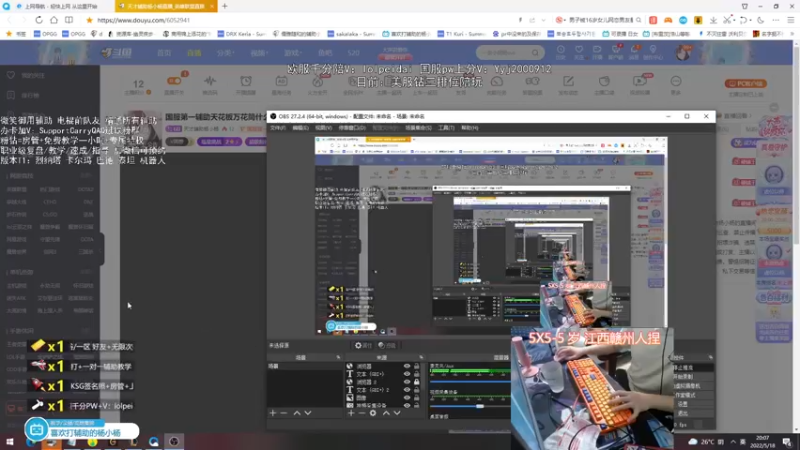Viewport: 800px width, 450px height.
Task: Open the OBS 文件(F) menu
Action: point(278,128)
